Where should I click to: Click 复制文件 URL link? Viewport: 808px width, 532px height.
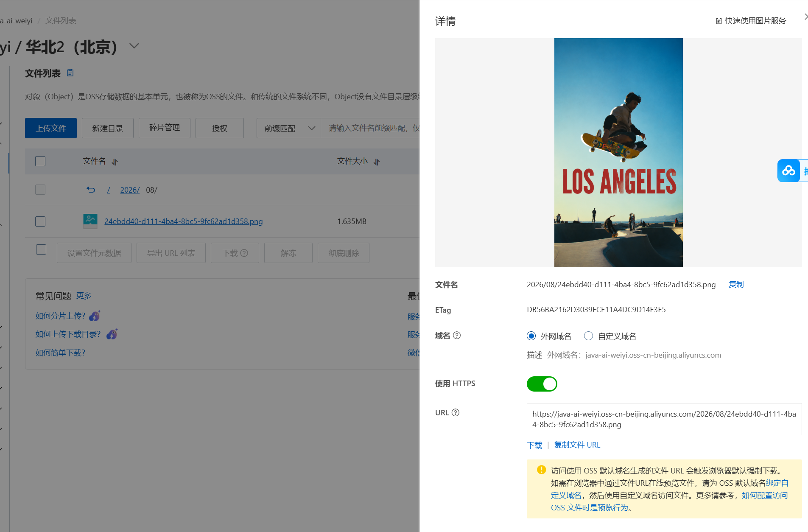pyautogui.click(x=577, y=445)
